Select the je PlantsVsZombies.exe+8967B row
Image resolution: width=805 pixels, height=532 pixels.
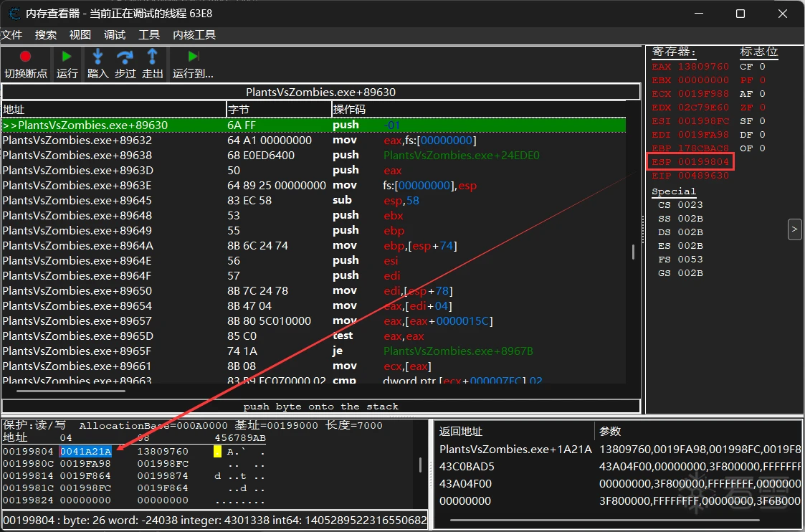coord(314,351)
